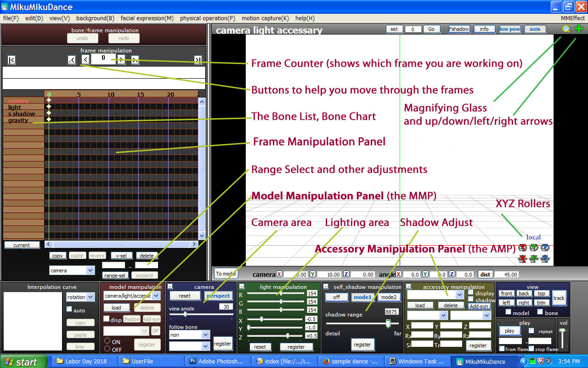The height and width of the screenshot is (368, 588).
Task: Click the play button
Action: point(509,331)
